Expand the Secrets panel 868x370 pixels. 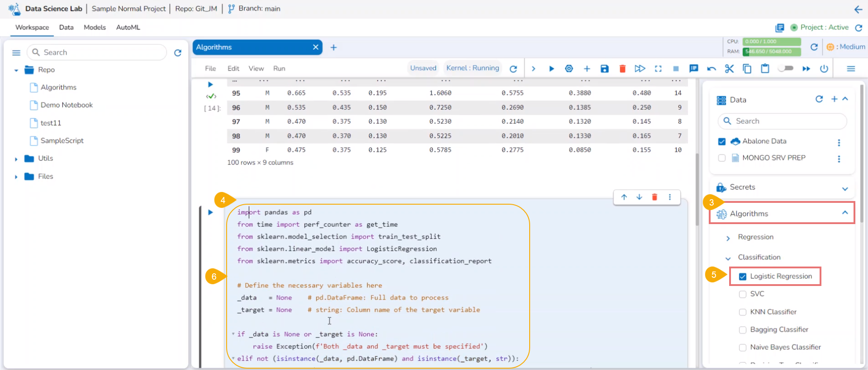(x=844, y=188)
